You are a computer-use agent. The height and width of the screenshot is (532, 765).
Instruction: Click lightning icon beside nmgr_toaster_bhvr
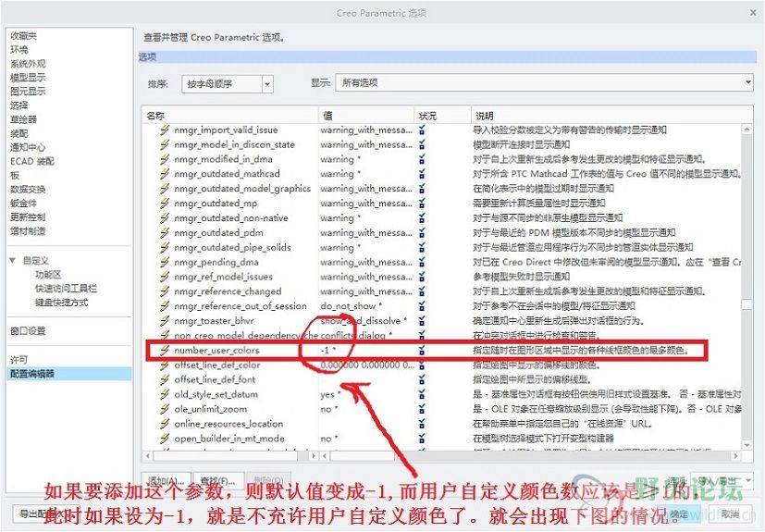tap(165, 321)
